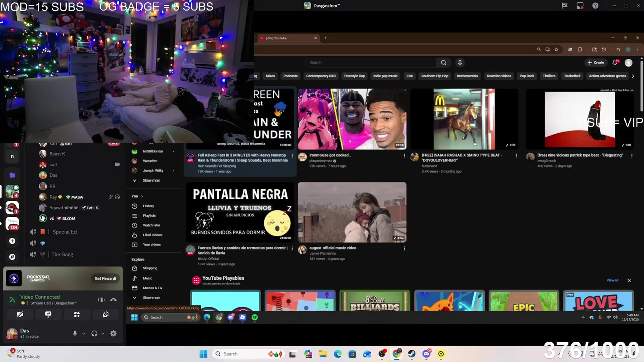Viewport: 644px width, 362px height.
Task: Open the Discord settings gear icon
Action: (113, 333)
